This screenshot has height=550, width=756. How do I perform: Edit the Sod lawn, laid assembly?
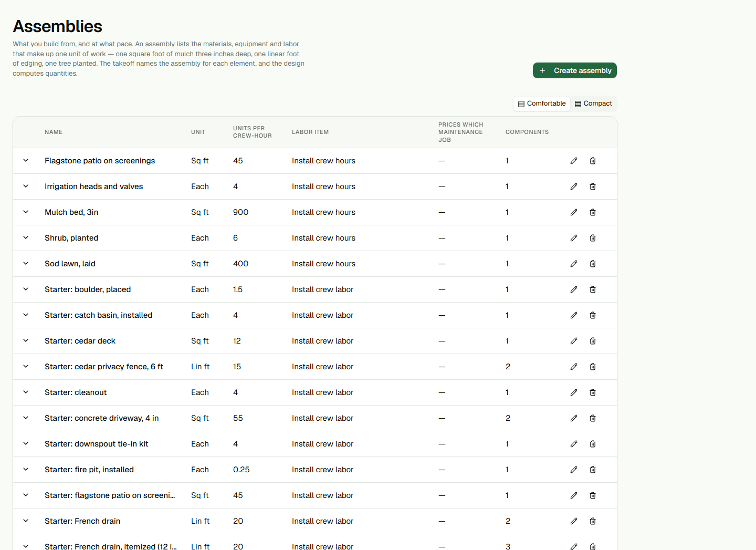pyautogui.click(x=574, y=264)
